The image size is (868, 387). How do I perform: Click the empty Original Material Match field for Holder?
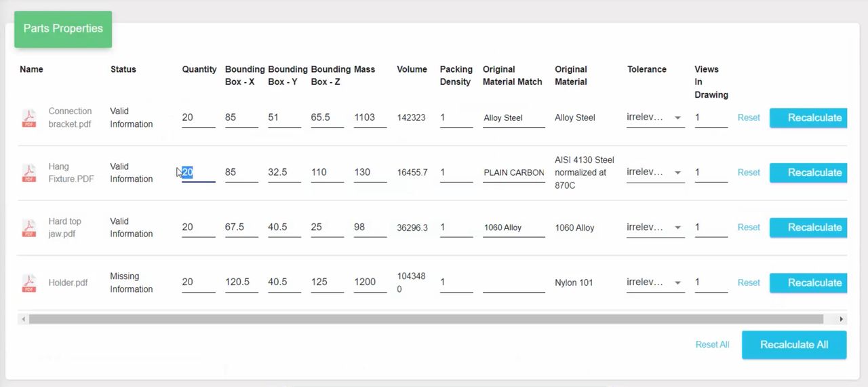(513, 282)
